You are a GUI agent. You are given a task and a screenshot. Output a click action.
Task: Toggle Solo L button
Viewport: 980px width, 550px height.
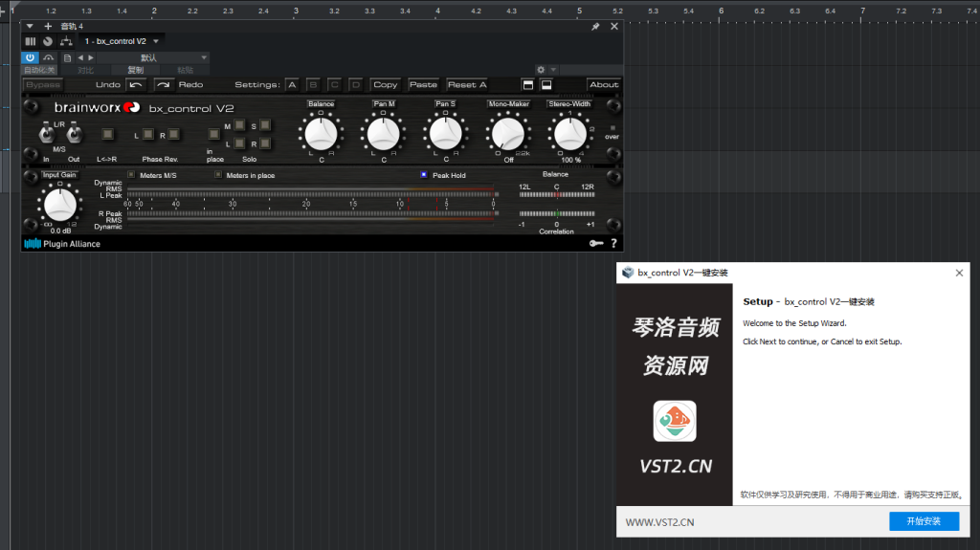tap(239, 143)
